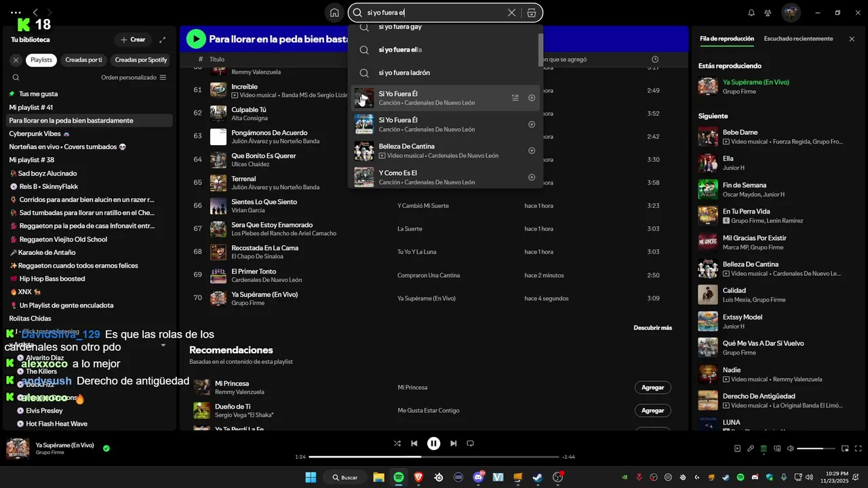
Task: Open Reggaeton Viejito Old School playlist
Action: click(x=90, y=239)
